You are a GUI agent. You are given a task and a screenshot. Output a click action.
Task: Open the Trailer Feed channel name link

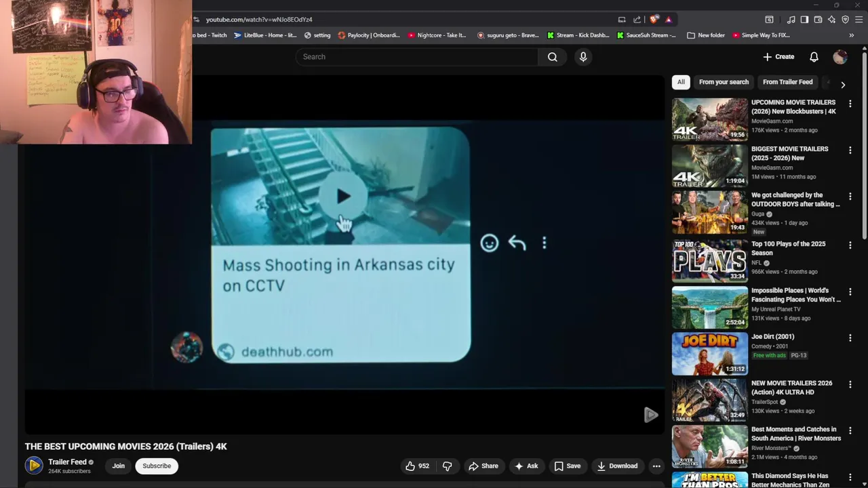(x=67, y=462)
